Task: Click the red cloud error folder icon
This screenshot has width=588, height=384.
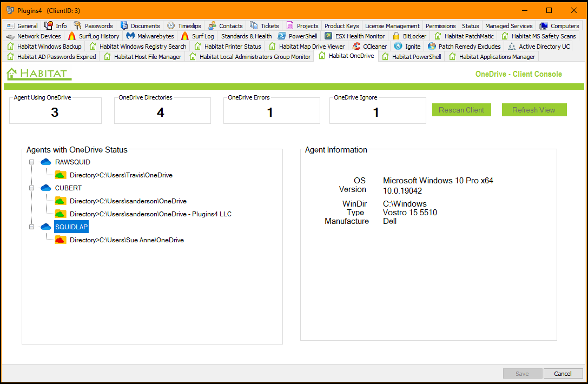Action: point(61,240)
